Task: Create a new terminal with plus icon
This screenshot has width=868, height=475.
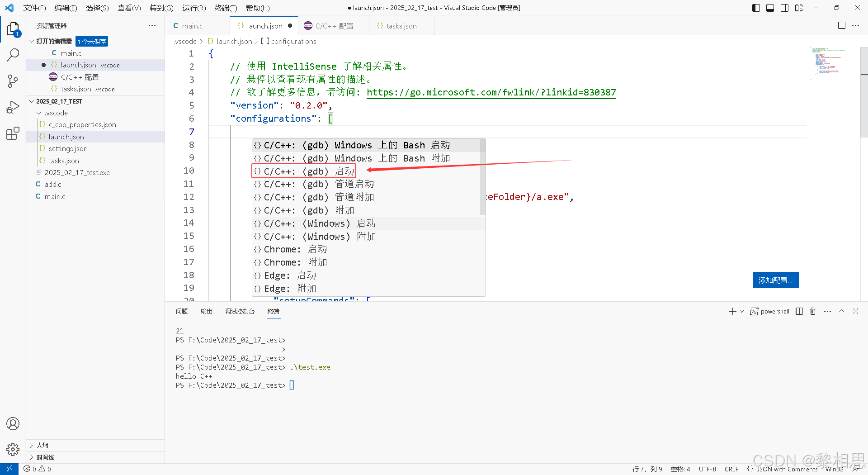Action: [732, 311]
